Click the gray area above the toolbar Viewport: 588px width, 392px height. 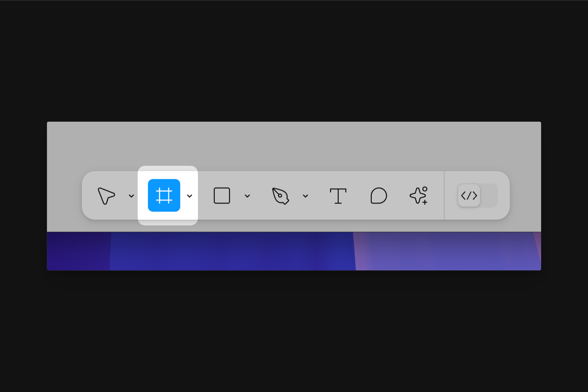(x=294, y=145)
